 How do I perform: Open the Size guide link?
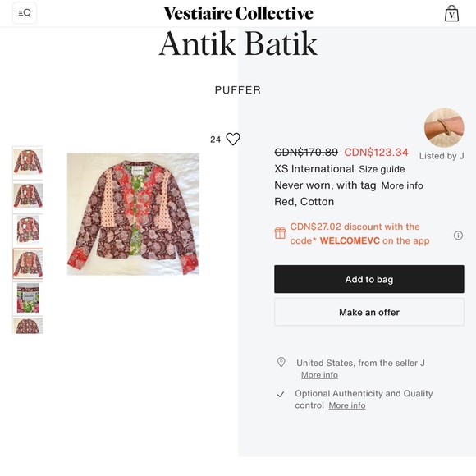pyautogui.click(x=382, y=169)
